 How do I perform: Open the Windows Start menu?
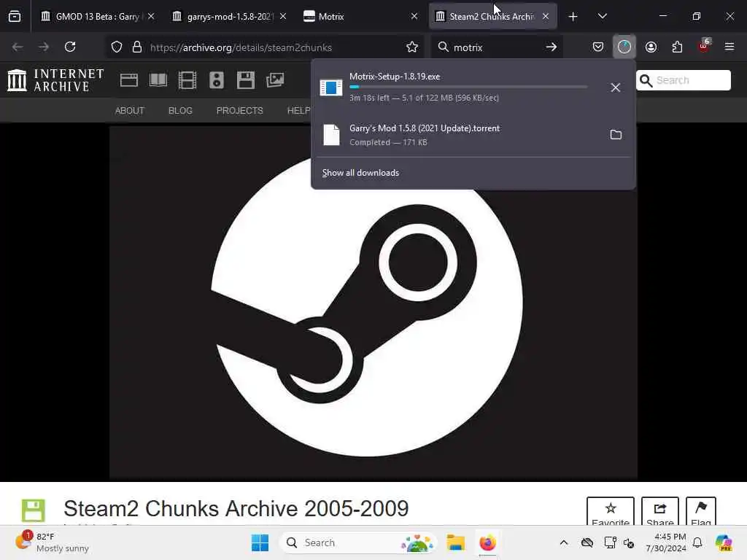[x=260, y=542]
